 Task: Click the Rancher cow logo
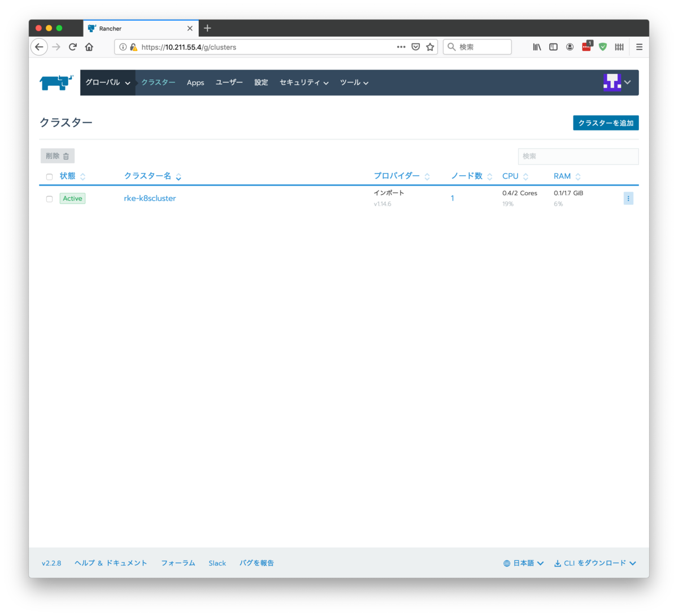pyautogui.click(x=55, y=82)
